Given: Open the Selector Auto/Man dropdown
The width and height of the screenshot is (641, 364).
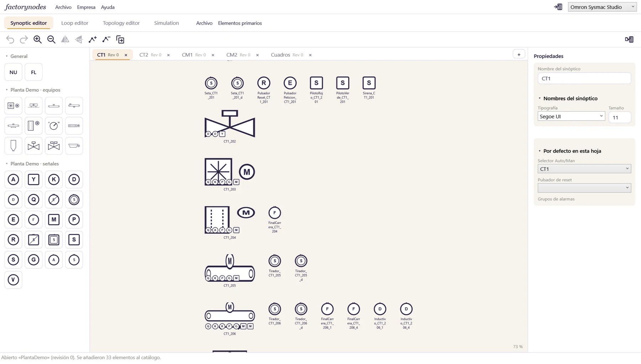Looking at the screenshot, I should pyautogui.click(x=584, y=169).
